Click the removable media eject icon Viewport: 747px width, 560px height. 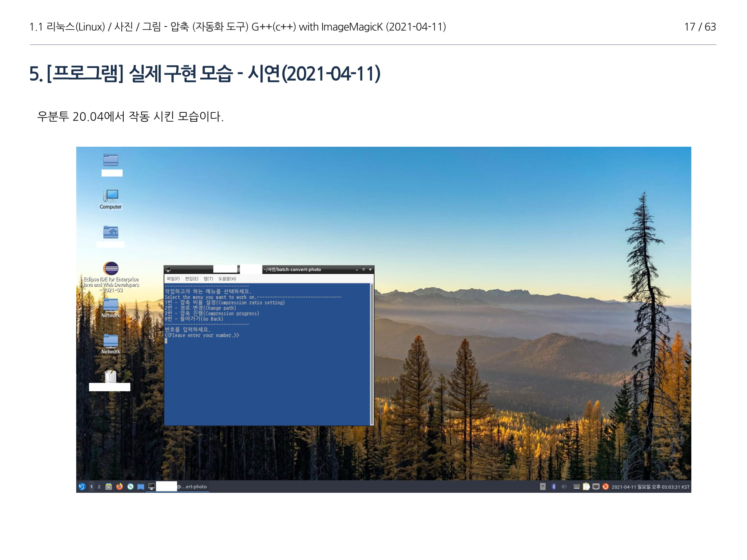543,486
